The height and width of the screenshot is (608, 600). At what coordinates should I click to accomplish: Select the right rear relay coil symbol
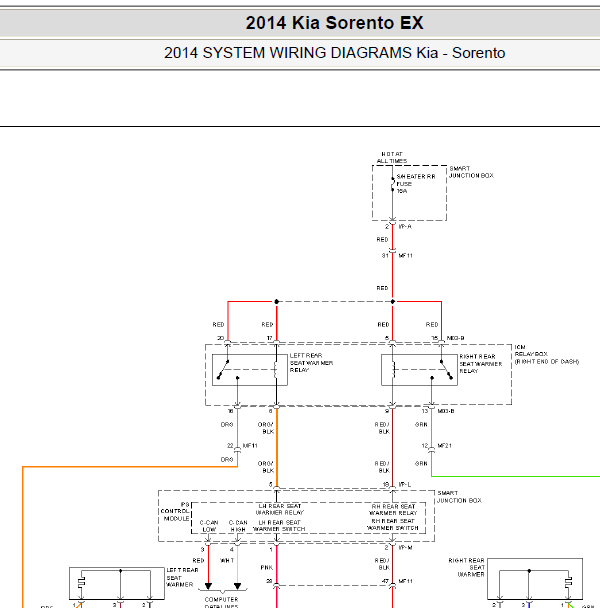393,370
